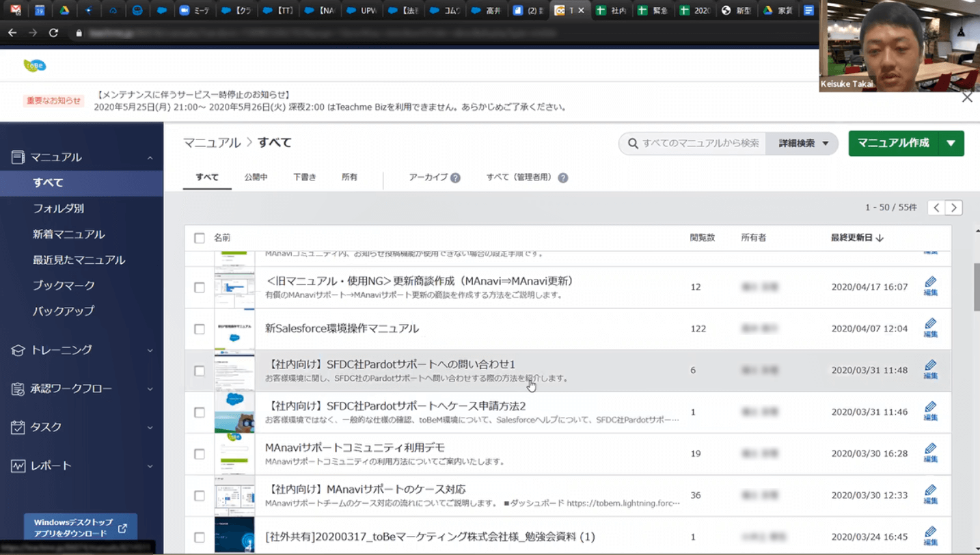The image size is (980, 555).
Task: Expand the レポート sidebar section
Action: tap(150, 466)
